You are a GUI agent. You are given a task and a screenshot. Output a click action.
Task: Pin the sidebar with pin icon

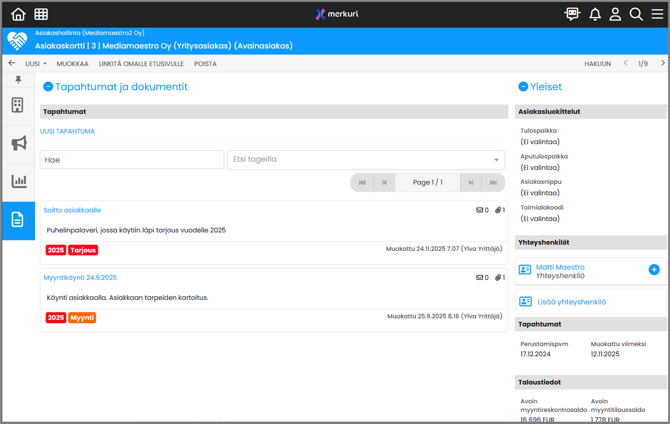(x=18, y=80)
